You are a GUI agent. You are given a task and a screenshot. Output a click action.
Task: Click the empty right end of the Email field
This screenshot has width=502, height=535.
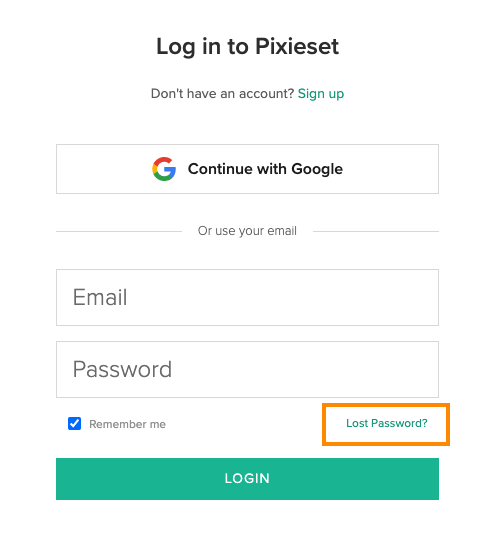pos(392,298)
